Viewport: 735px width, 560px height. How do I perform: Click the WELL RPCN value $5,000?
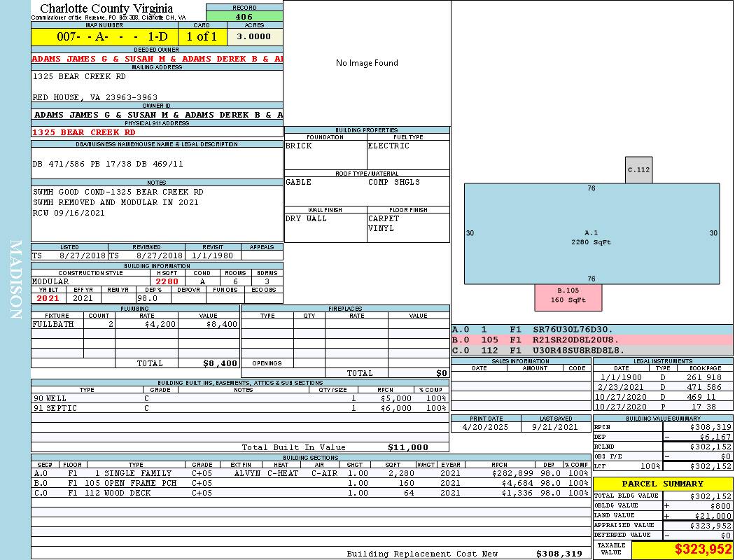[x=396, y=399]
